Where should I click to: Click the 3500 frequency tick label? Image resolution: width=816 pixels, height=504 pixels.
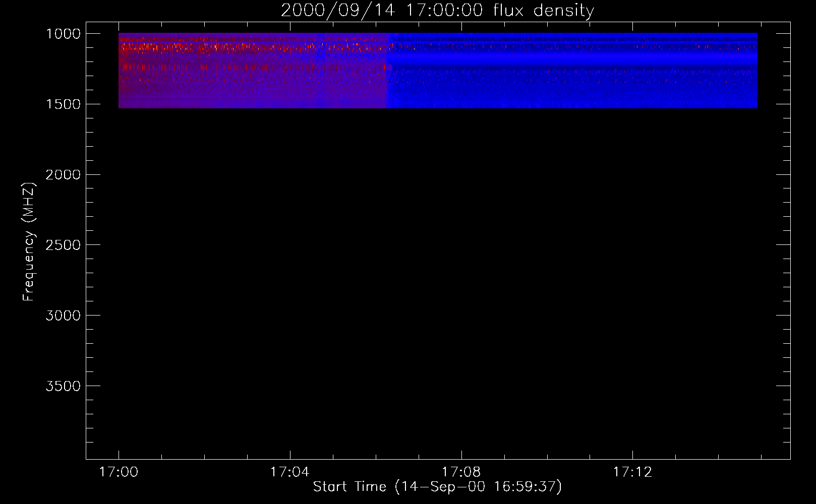pos(64,387)
